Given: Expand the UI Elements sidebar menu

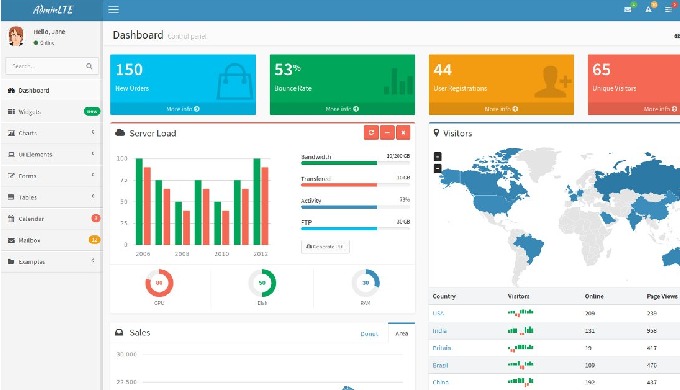Looking at the screenshot, I should coord(51,154).
